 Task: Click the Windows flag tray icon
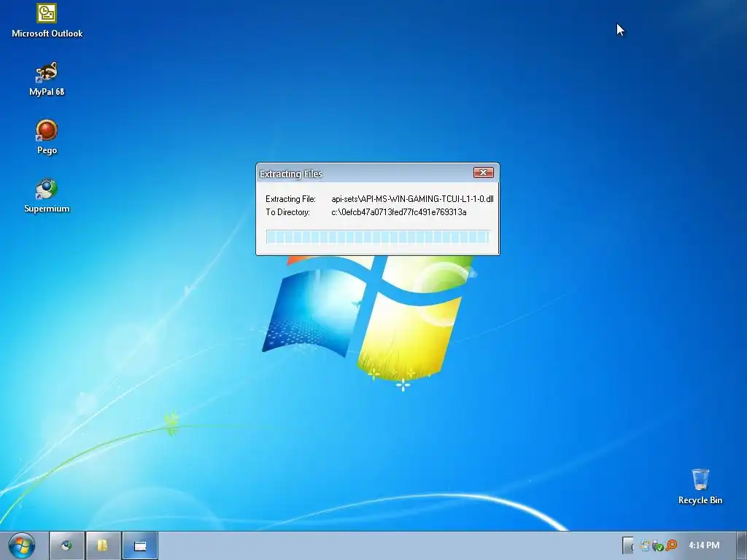tap(646, 545)
